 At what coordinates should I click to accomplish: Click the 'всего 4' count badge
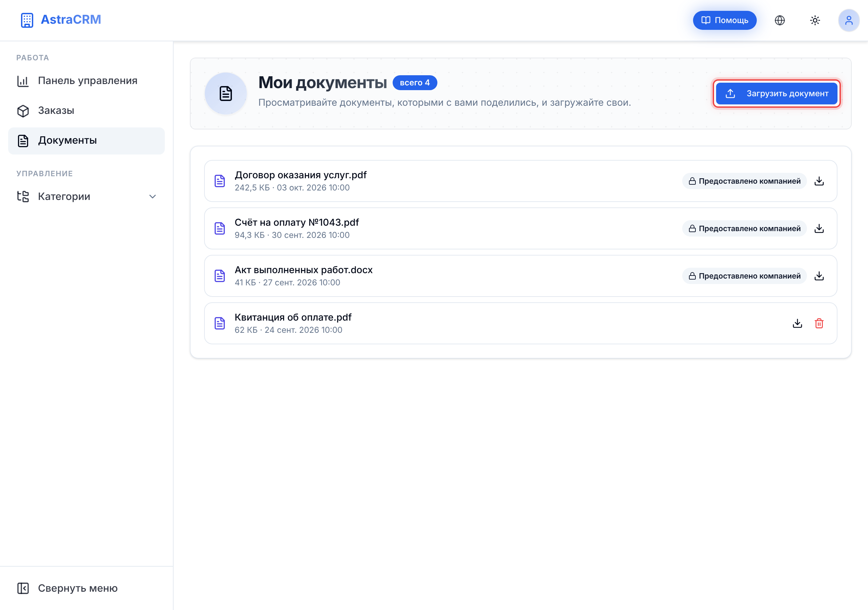click(x=415, y=83)
